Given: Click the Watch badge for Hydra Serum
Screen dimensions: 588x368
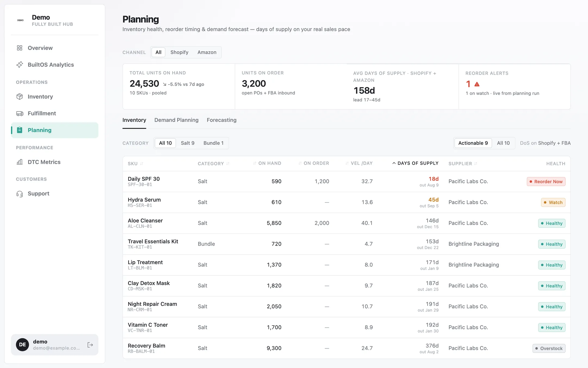Looking at the screenshot, I should pyautogui.click(x=553, y=203).
